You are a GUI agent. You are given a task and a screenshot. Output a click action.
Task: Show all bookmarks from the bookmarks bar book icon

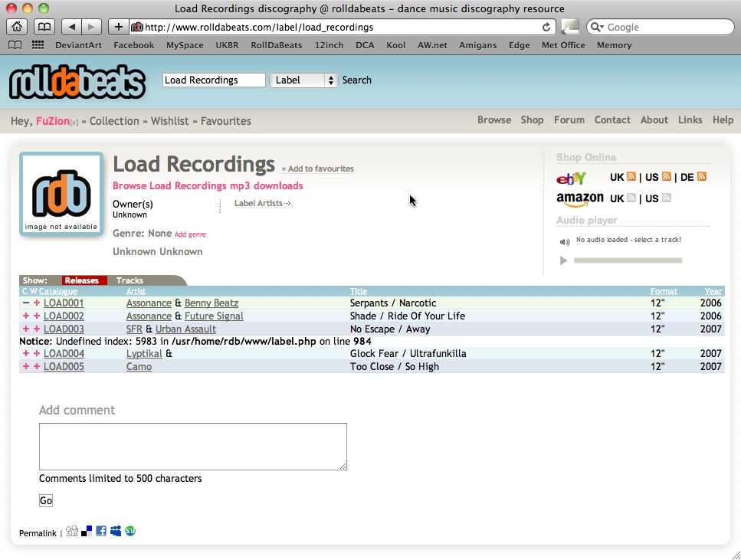coord(15,45)
